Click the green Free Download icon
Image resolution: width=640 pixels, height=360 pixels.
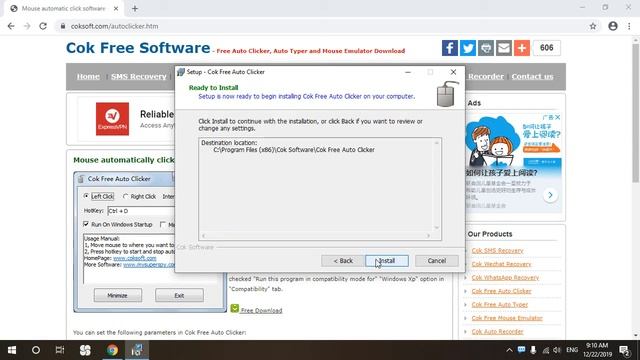[x=234, y=308]
